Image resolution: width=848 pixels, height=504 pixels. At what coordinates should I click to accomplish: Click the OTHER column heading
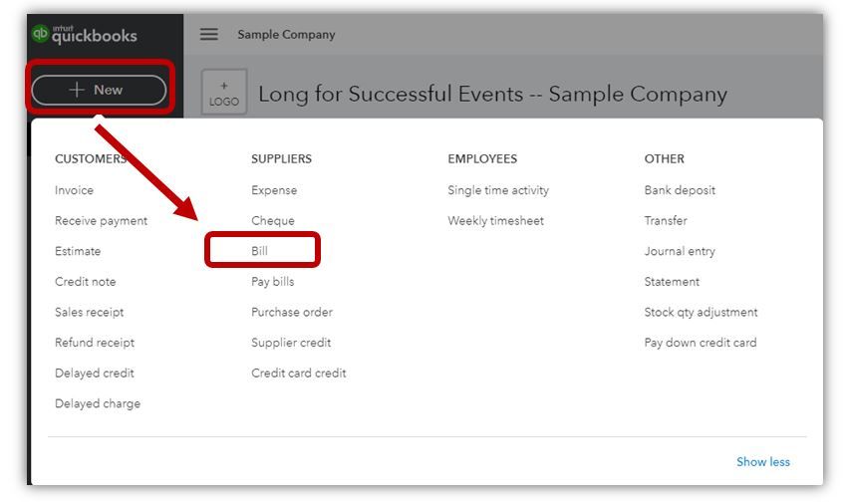(664, 159)
